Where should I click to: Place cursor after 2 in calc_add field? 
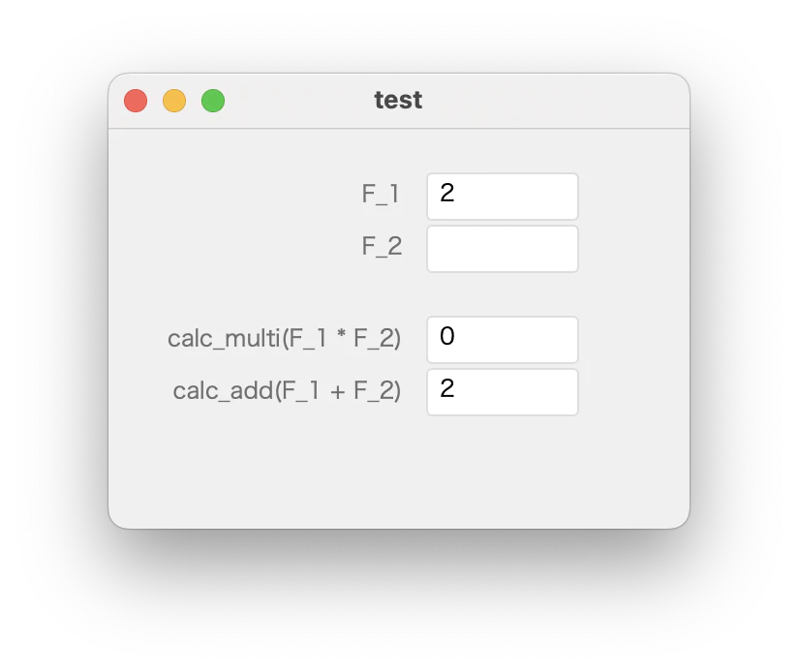pyautogui.click(x=455, y=388)
